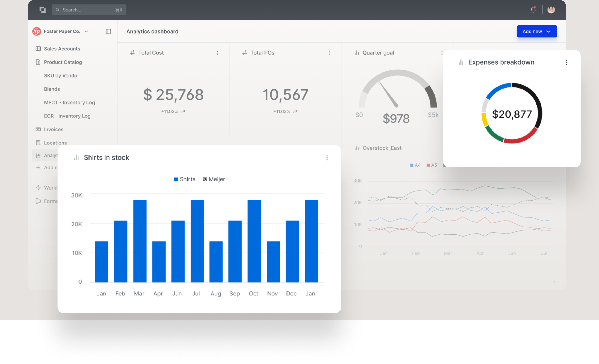Click the Foster Paper Co. logo
Viewport: 599px width, 364px height.
(x=37, y=31)
